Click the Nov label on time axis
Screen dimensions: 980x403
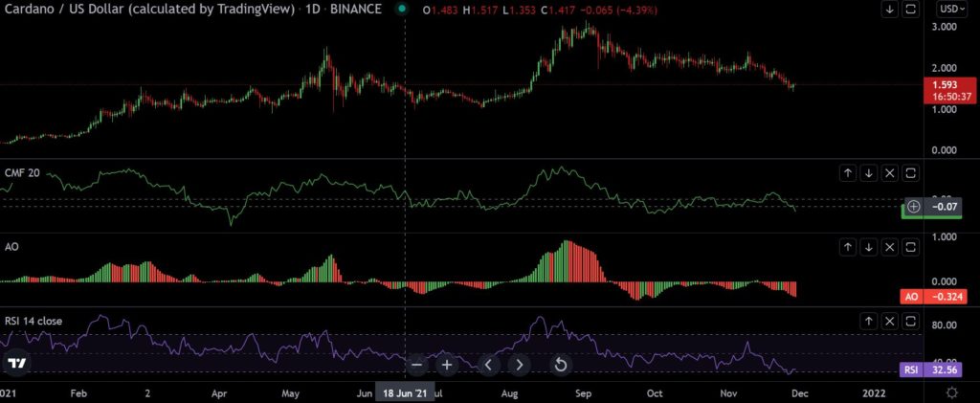tap(727, 393)
